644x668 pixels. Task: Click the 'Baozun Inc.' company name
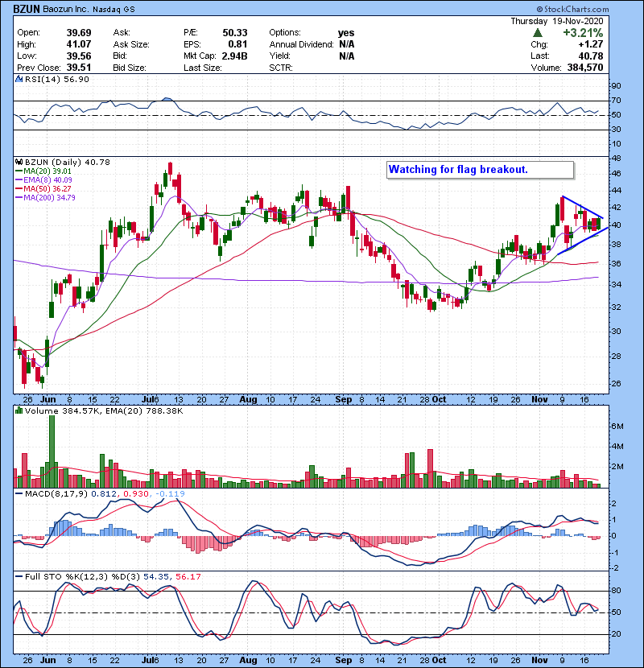pyautogui.click(x=66, y=9)
